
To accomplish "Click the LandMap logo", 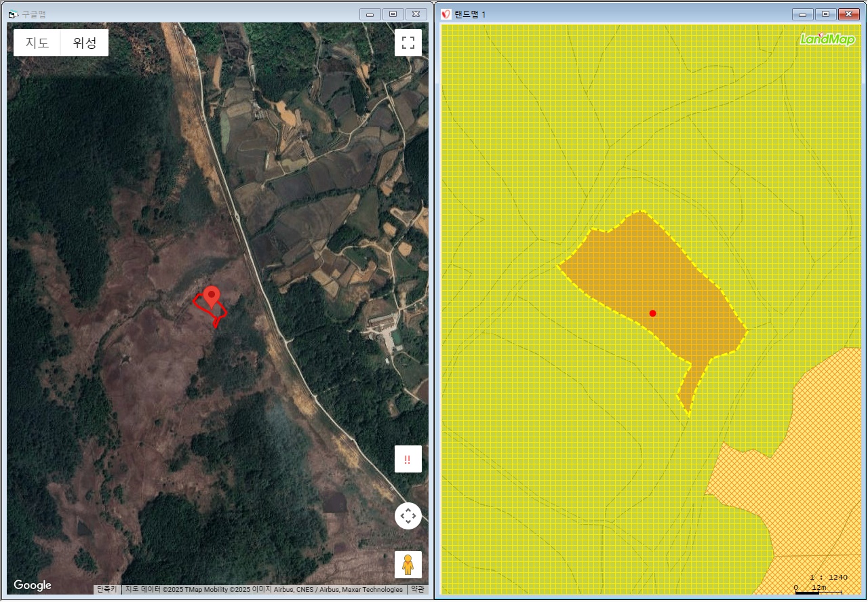I will (827, 39).
